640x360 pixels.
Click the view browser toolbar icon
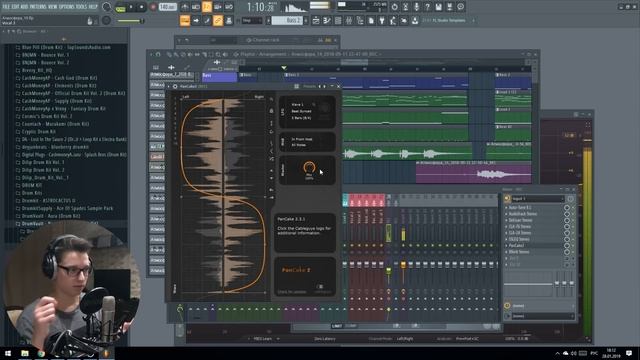(360, 20)
